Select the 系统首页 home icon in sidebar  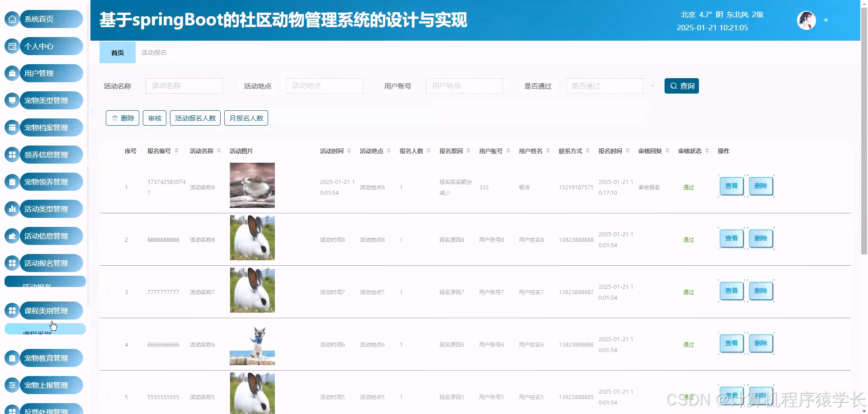[x=12, y=19]
